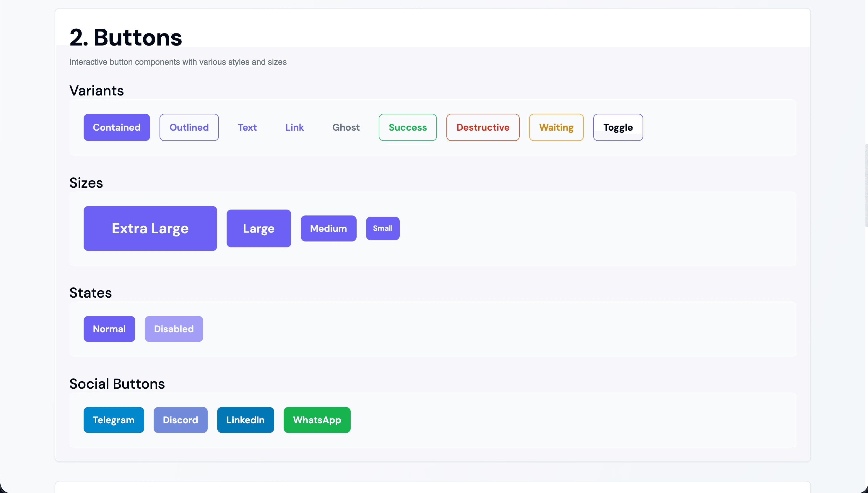
Task: Click the Text variant button
Action: click(247, 127)
